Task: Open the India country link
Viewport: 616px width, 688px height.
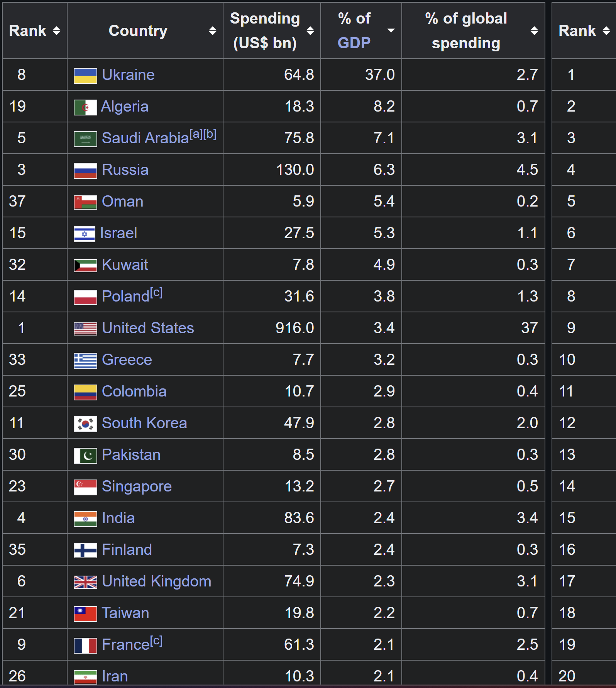Action: 118,518
